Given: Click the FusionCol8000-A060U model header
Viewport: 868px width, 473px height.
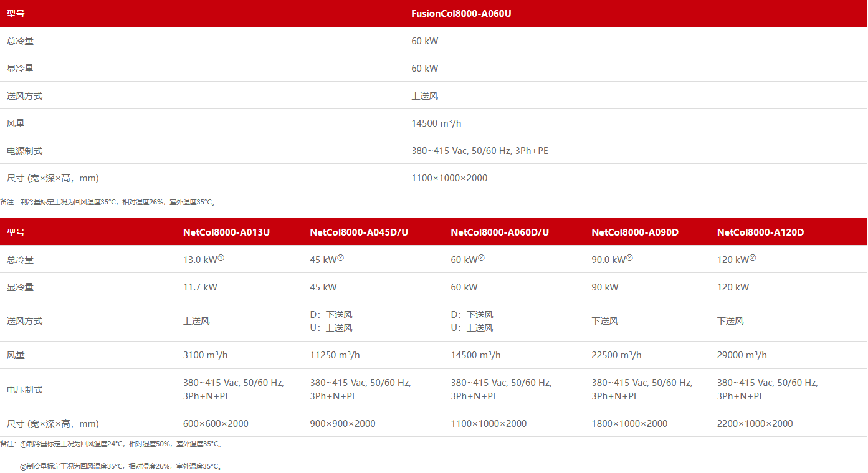Looking at the screenshot, I should point(461,14).
